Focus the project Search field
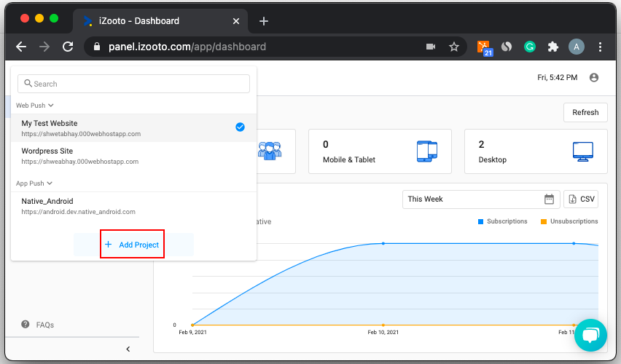The image size is (621, 364). pos(133,84)
